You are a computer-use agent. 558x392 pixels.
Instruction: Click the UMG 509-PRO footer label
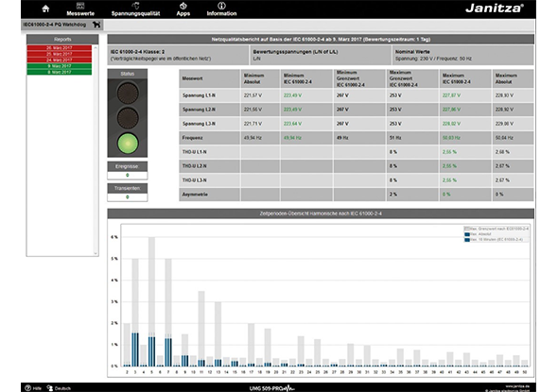(x=271, y=388)
